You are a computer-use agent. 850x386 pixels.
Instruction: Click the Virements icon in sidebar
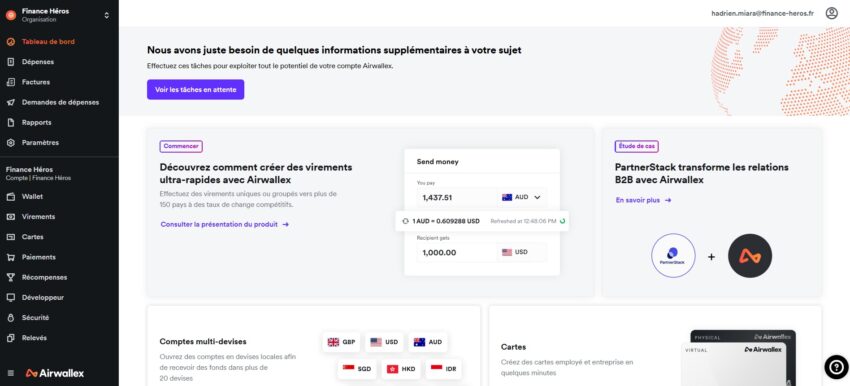point(10,217)
